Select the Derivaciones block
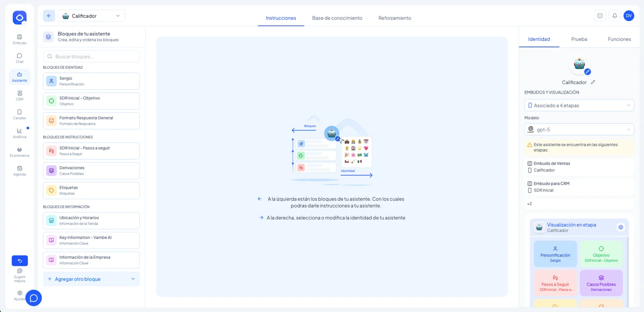644x312 pixels. 91,170
